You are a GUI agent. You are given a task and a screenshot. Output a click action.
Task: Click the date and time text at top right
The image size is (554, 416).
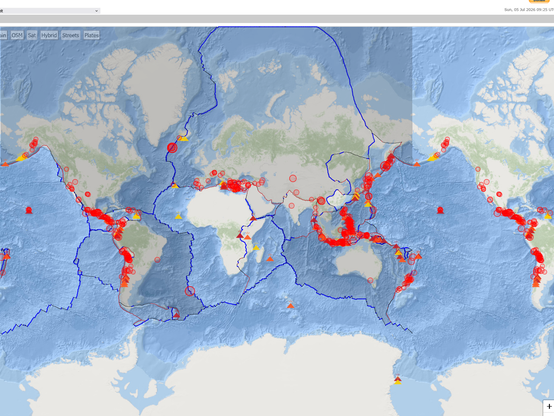tap(529, 10)
